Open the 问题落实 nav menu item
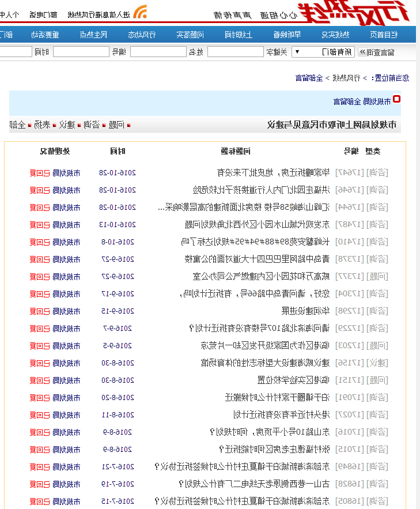Viewport: 420px width, 509px height. (190, 35)
